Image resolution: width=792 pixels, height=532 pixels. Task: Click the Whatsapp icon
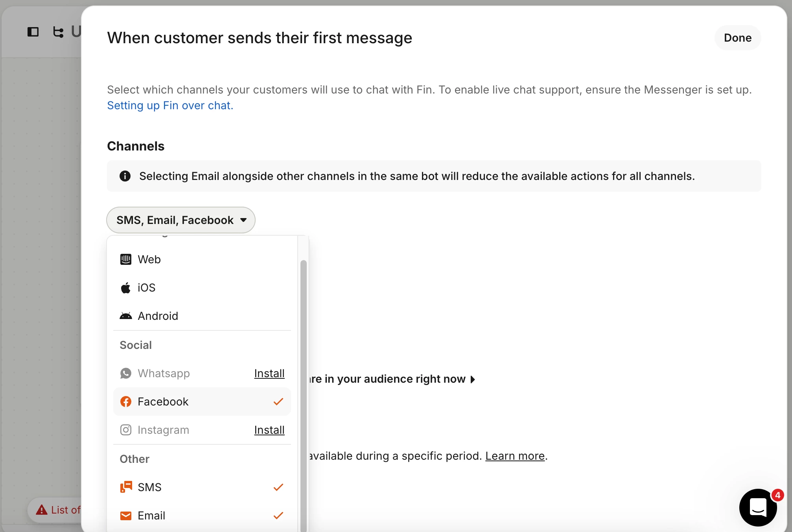[x=126, y=373]
